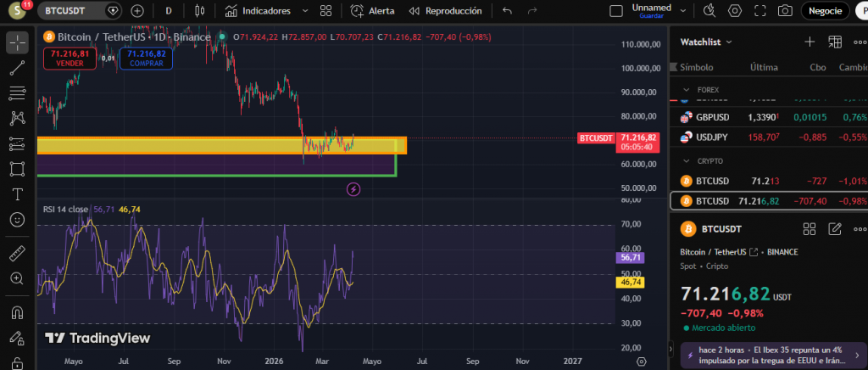Toggle the Unnamed layout checkbox square

click(x=615, y=11)
